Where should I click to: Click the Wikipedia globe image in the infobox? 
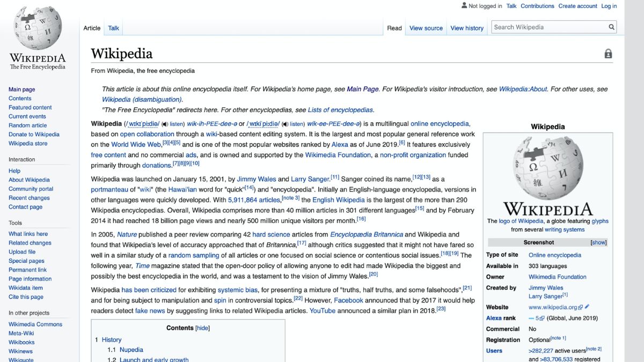547,167
